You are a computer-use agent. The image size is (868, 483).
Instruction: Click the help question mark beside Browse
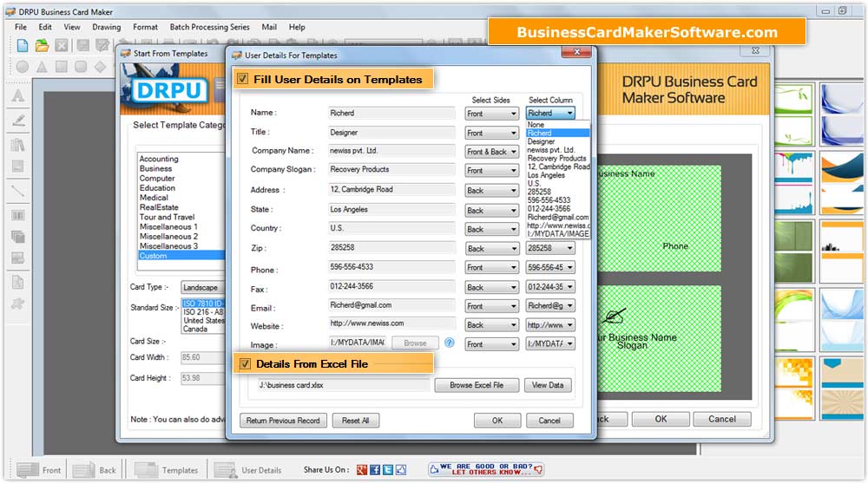(x=450, y=343)
